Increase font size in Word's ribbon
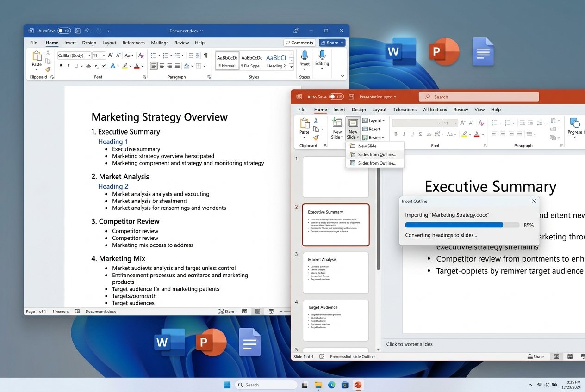Viewport: 585px width, 392px height. point(111,55)
